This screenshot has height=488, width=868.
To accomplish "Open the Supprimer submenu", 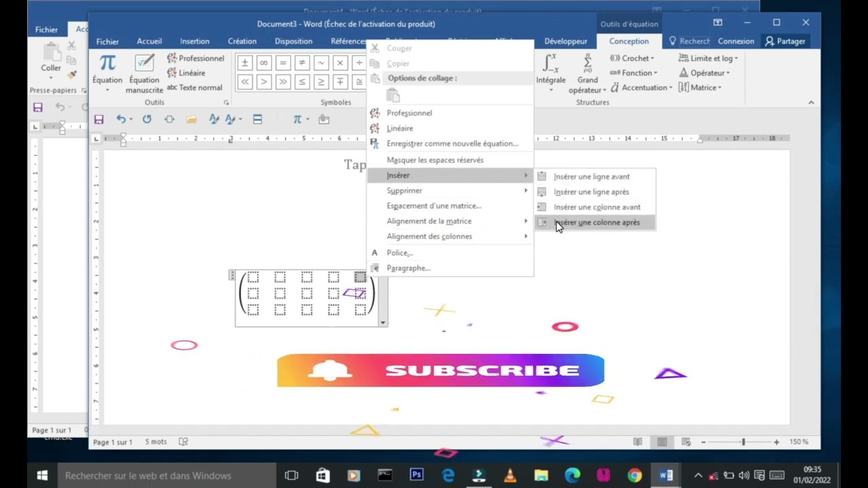I will (x=450, y=190).
